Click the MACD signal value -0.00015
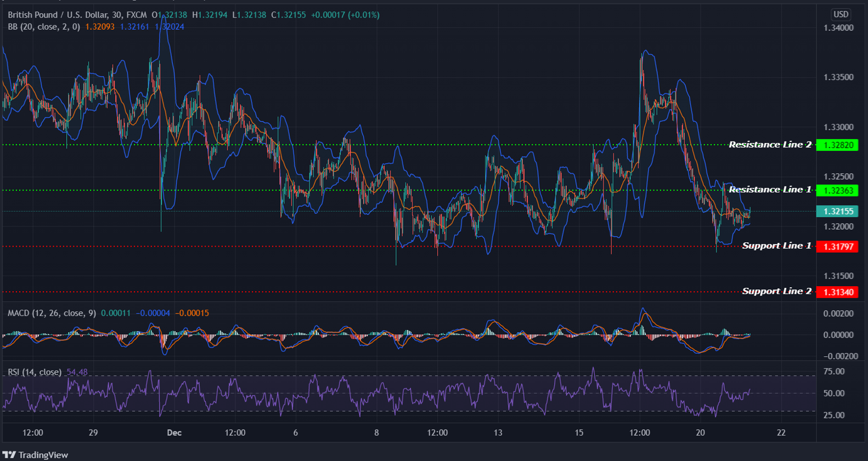This screenshot has width=868, height=461. coord(192,313)
